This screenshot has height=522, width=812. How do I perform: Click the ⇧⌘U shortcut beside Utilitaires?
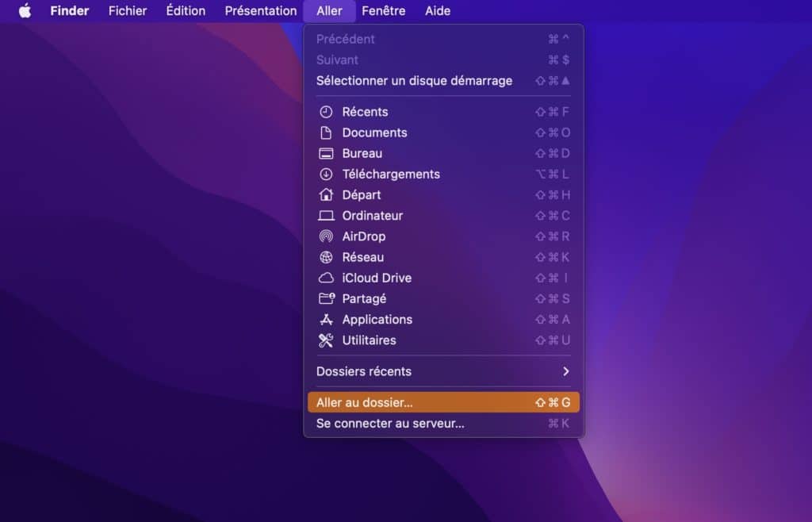click(x=553, y=340)
